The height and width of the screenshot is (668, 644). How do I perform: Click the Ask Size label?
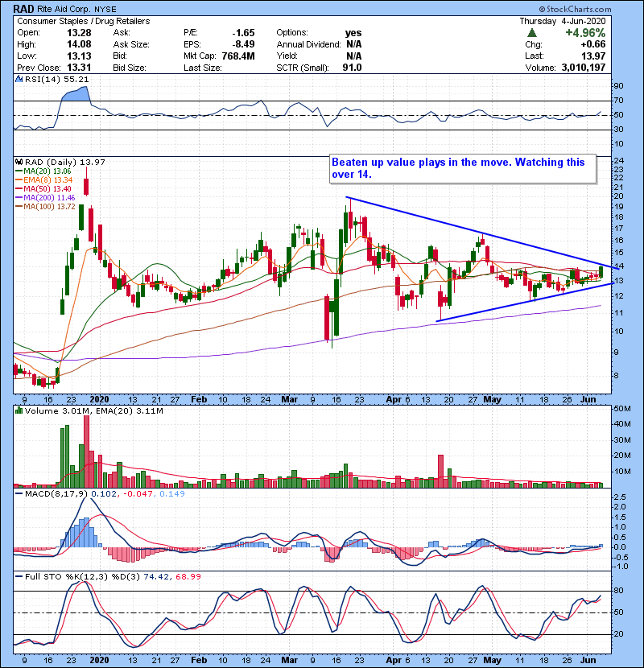131,44
